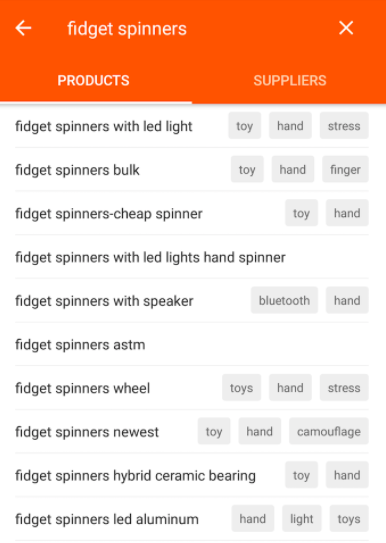
Task: Tap the back arrow icon
Action: pyautogui.click(x=23, y=28)
